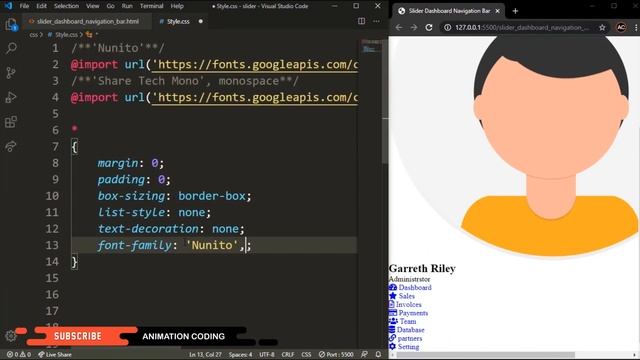Click the feedback icon in status bar
The height and width of the screenshot is (360, 640).
click(364, 354)
